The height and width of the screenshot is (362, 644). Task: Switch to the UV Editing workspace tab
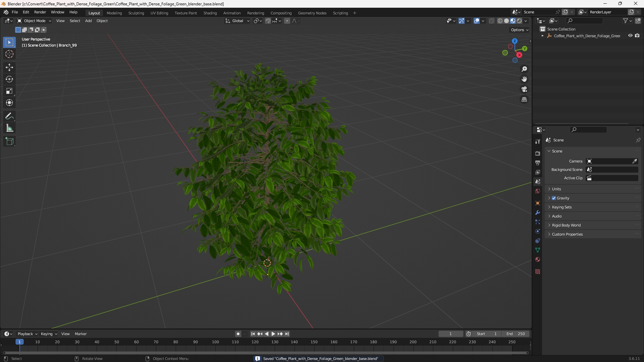[x=159, y=13]
